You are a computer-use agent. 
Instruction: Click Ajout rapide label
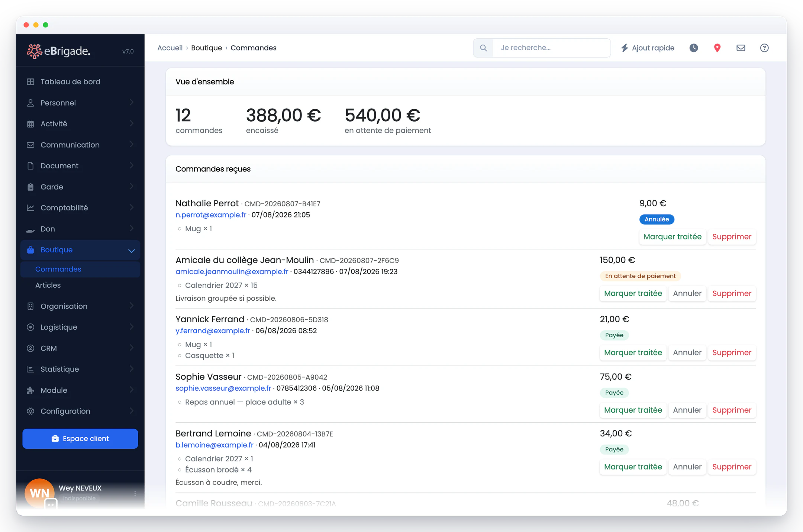[x=653, y=48]
